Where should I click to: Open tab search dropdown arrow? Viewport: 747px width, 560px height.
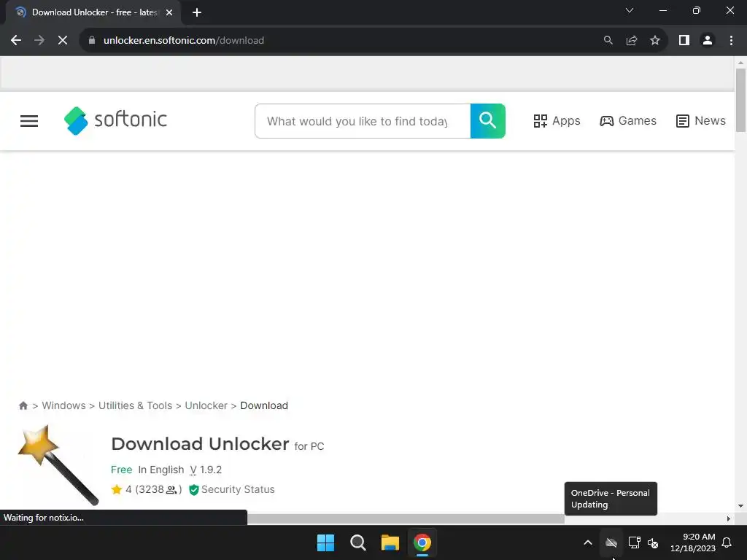(x=630, y=10)
